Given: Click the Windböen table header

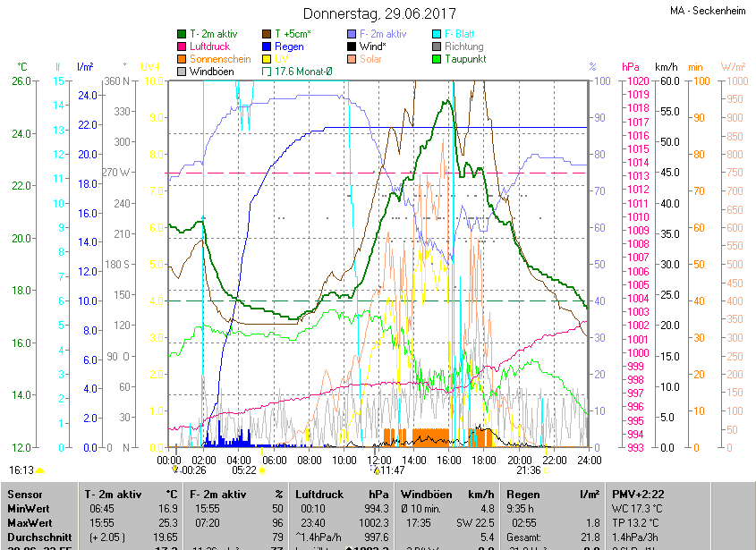Looking at the screenshot, I should (426, 494).
